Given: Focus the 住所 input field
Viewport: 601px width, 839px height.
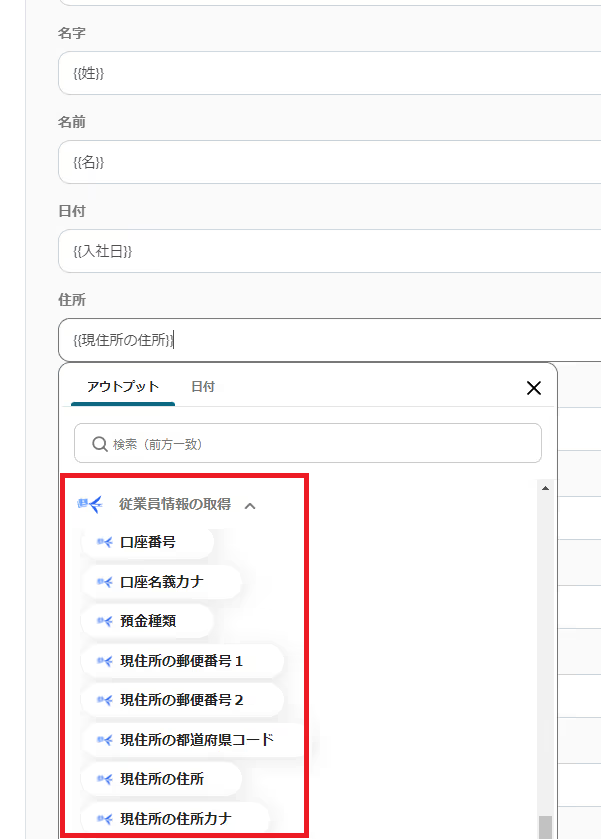Looking at the screenshot, I should [330, 340].
